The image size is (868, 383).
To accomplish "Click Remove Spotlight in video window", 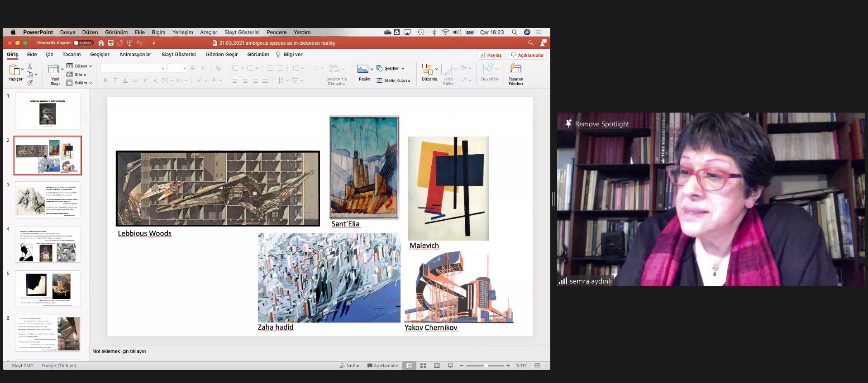I will coord(597,124).
